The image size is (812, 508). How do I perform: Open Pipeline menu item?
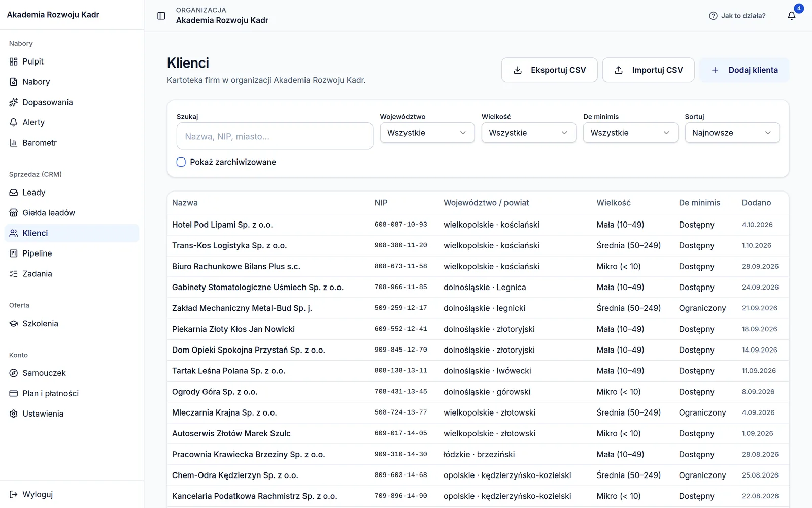(72, 253)
